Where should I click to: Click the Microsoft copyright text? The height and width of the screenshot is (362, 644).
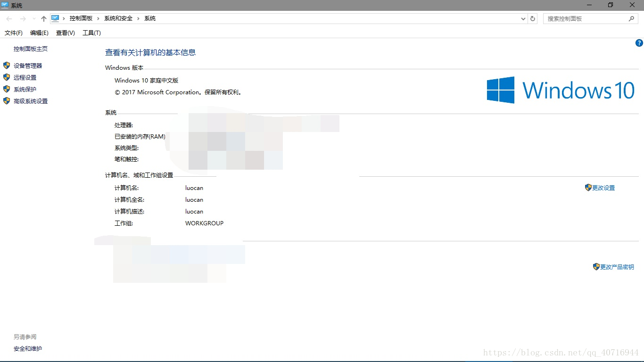click(179, 92)
